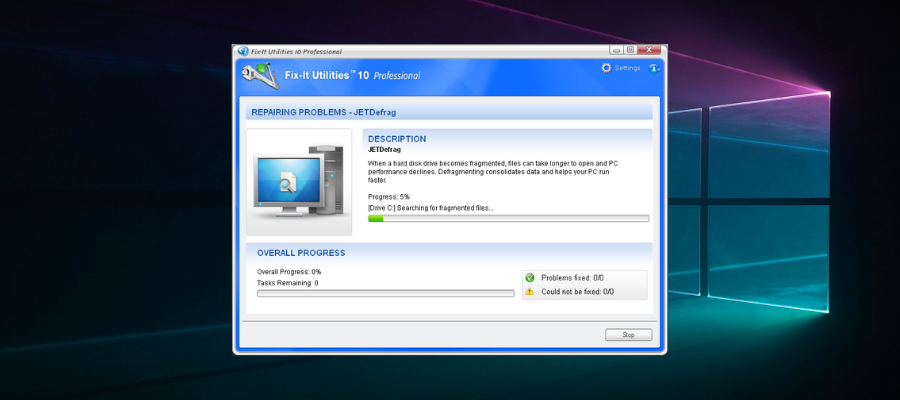Viewport: 900px width, 400px height.
Task: Click the Searching for fragmented files status text
Action: pos(431,207)
